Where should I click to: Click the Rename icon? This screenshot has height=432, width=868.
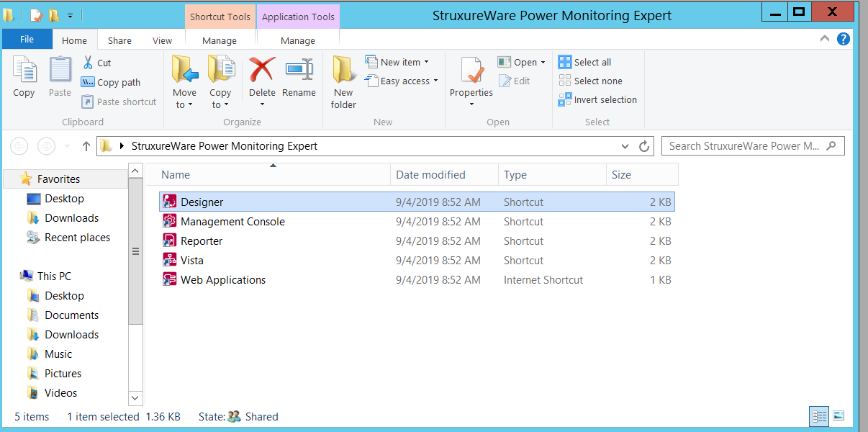(299, 69)
